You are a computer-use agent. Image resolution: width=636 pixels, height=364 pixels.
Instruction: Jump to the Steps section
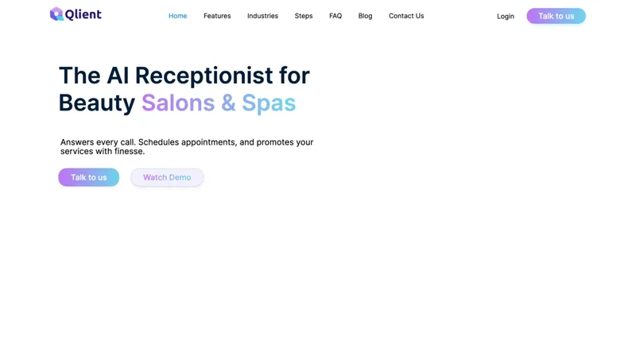tap(304, 16)
